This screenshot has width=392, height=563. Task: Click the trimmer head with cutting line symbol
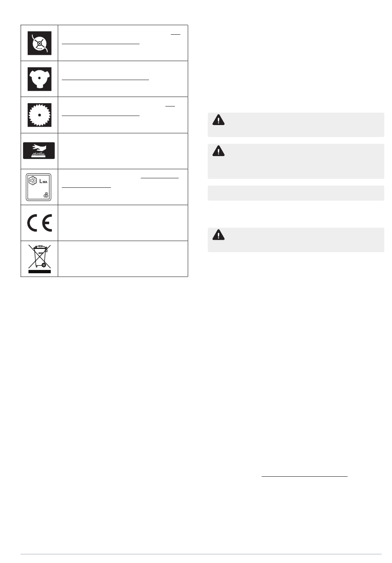[39, 43]
